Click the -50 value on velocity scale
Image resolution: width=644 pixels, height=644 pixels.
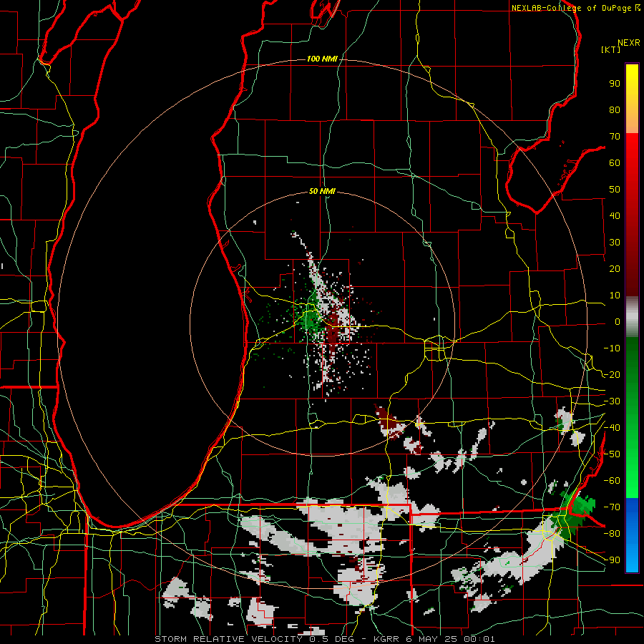coord(612,454)
